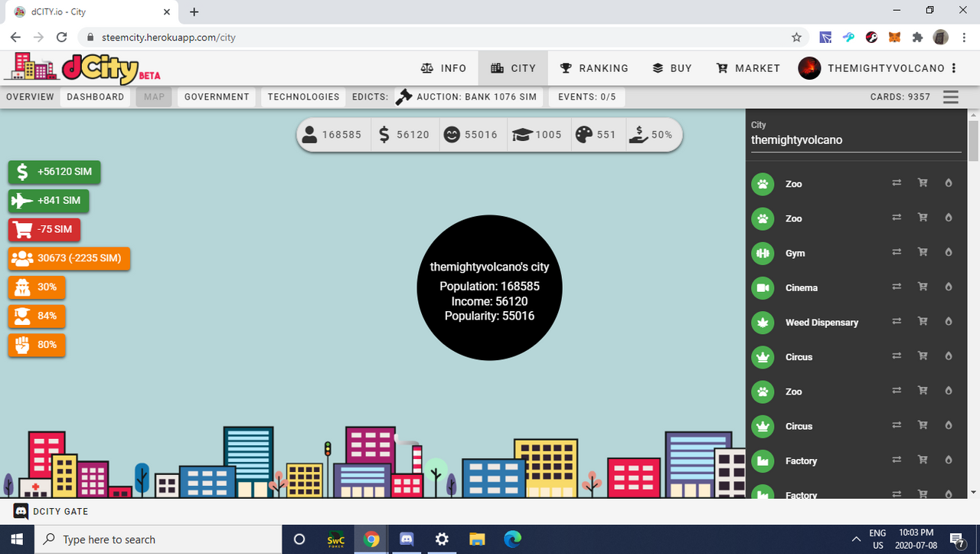Screen dimensions: 980x554
Task: Open the Market page
Action: (x=748, y=68)
